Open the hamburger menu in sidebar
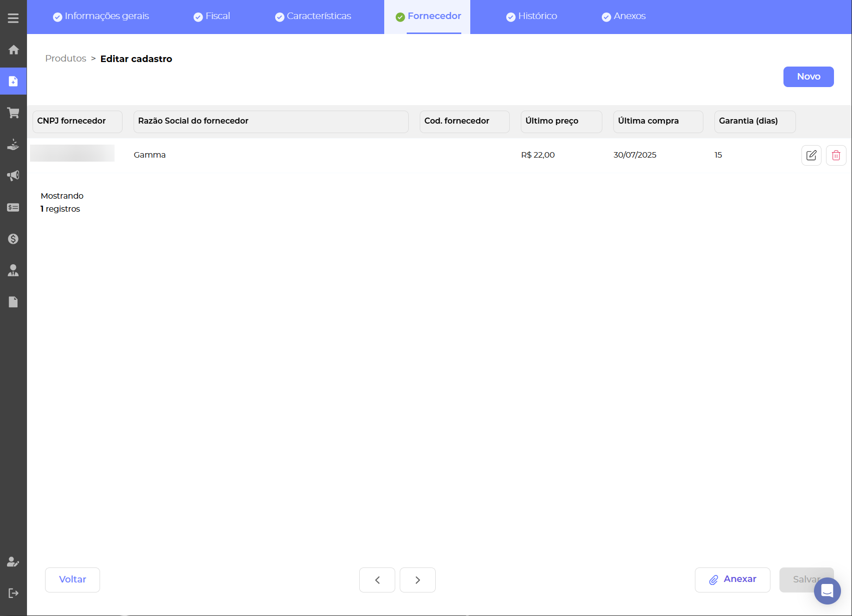The width and height of the screenshot is (852, 616). tap(13, 18)
